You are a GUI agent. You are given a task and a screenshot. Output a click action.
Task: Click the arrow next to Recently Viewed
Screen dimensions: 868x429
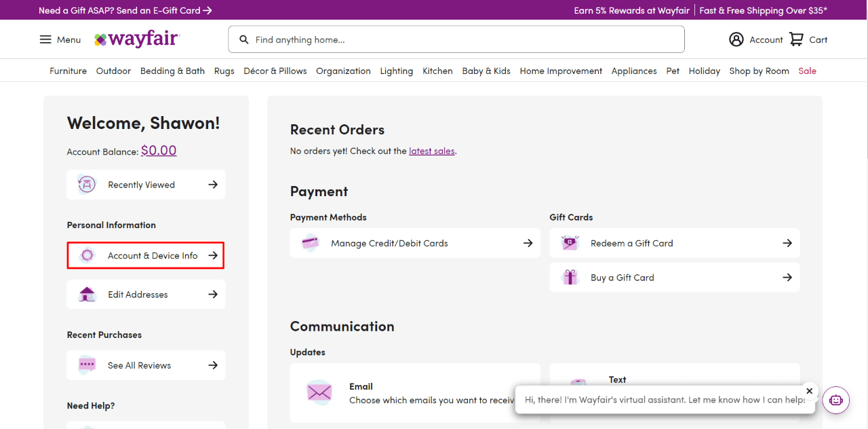click(x=213, y=185)
